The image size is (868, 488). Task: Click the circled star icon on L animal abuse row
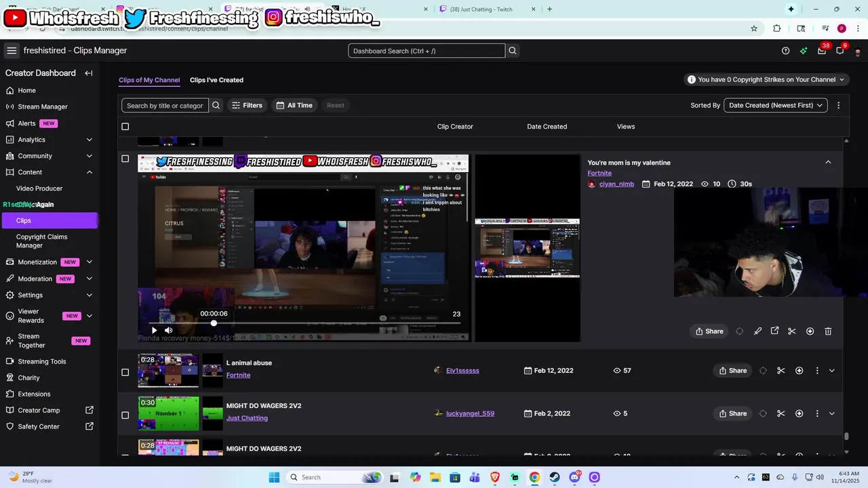[799, 371]
